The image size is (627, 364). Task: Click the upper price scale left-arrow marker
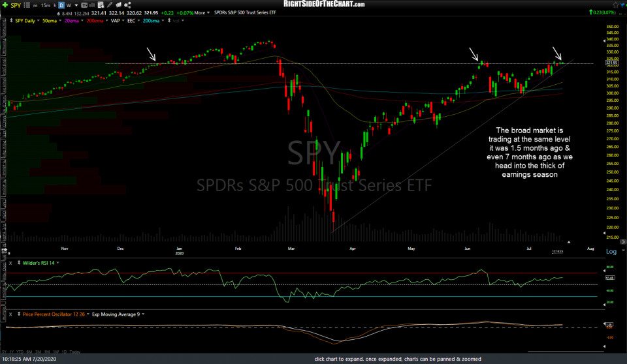click(x=603, y=40)
